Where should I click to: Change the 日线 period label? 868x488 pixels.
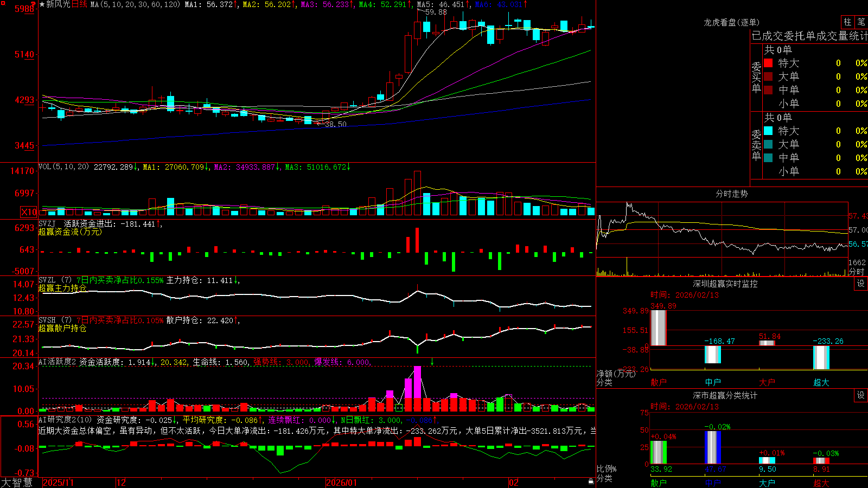click(79, 4)
